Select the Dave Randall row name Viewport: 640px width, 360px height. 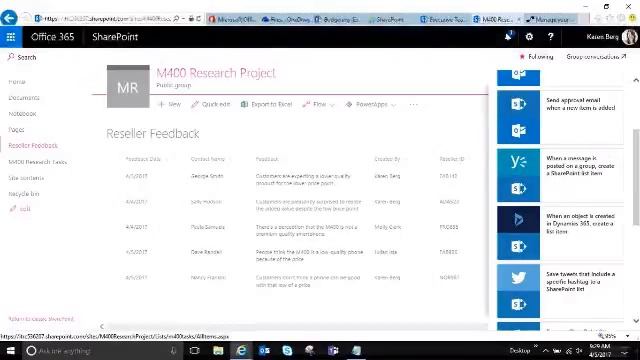click(206, 252)
